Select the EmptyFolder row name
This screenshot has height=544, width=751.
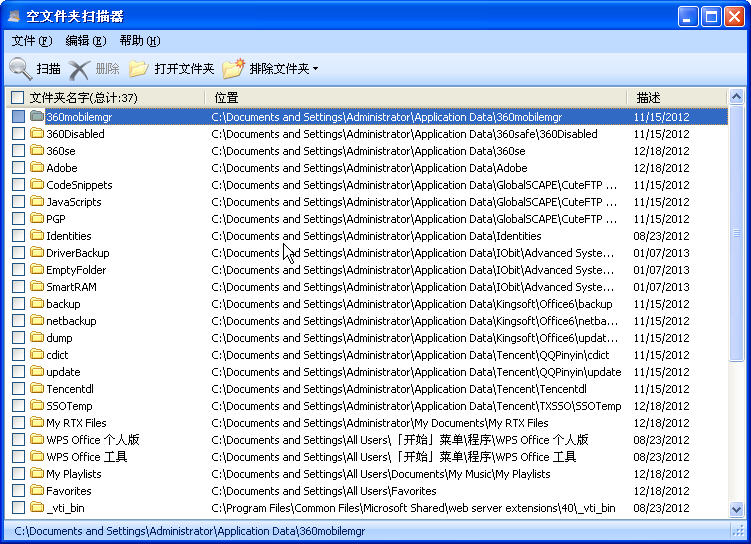[76, 270]
